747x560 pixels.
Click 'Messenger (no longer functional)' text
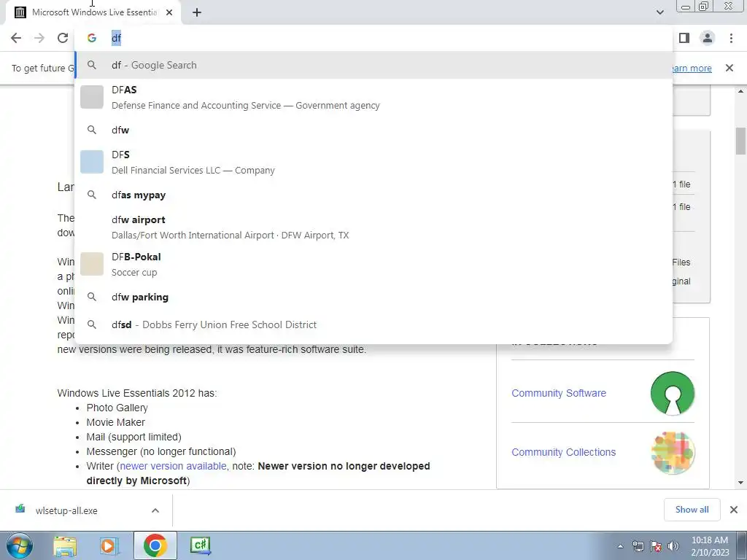pyautogui.click(x=161, y=451)
